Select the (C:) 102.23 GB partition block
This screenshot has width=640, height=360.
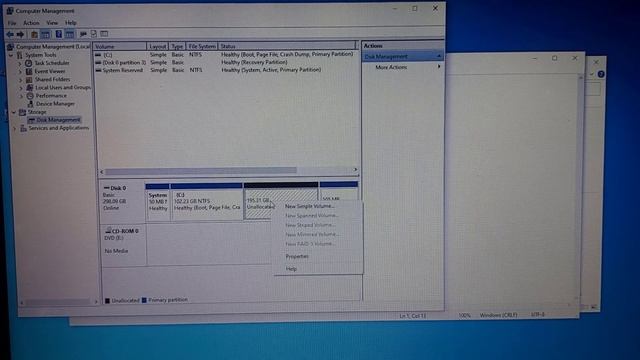point(207,202)
